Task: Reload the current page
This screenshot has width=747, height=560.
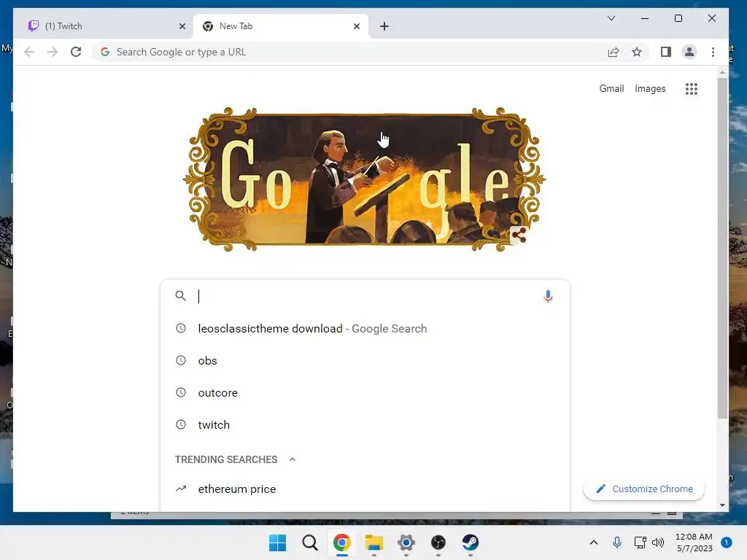Action: pos(76,52)
